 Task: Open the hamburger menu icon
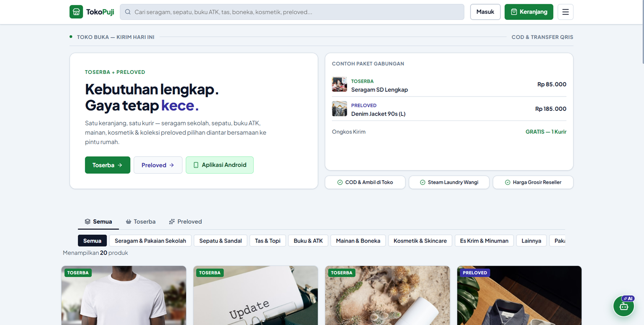coord(565,12)
